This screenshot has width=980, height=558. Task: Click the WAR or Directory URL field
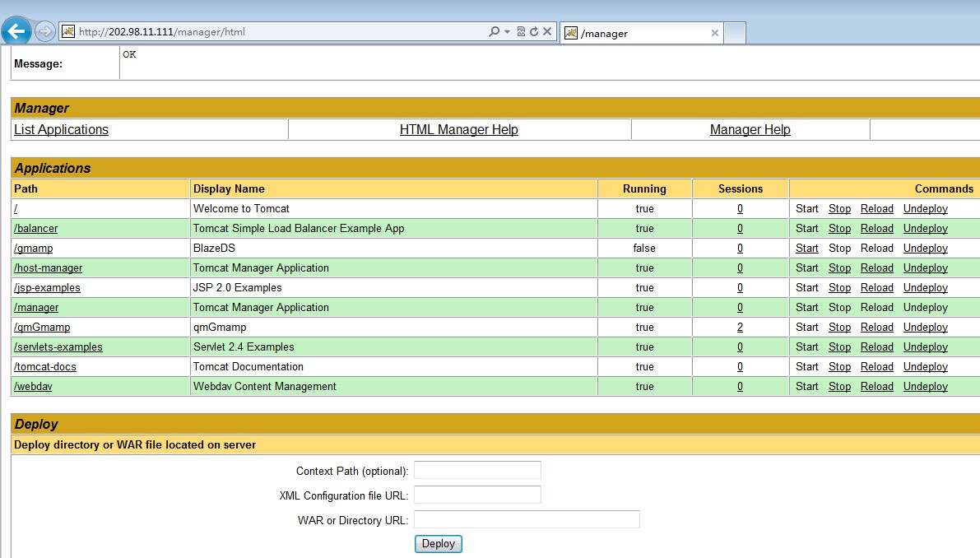[527, 519]
